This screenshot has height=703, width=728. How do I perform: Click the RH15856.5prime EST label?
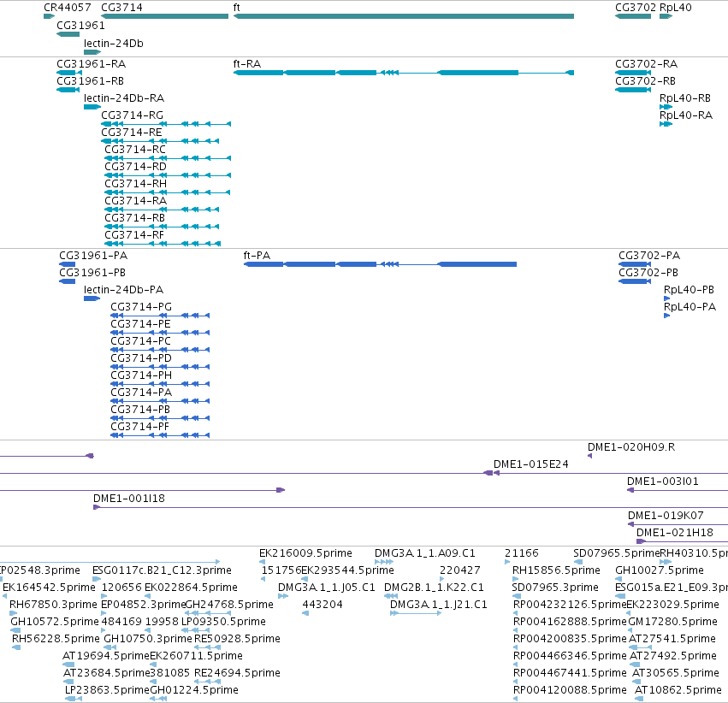(556, 570)
